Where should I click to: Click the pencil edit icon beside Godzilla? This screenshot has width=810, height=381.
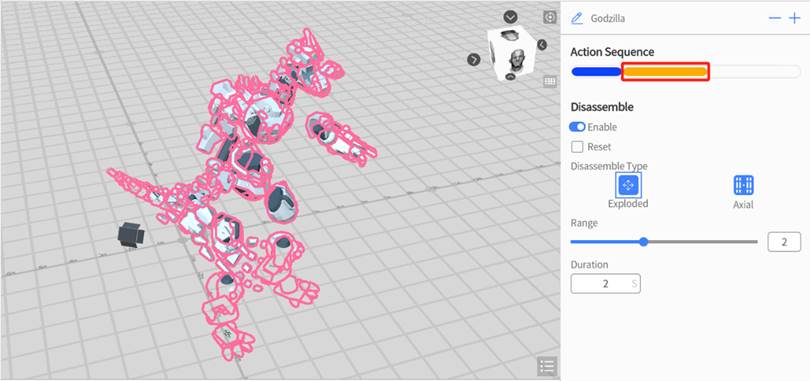pyautogui.click(x=577, y=19)
